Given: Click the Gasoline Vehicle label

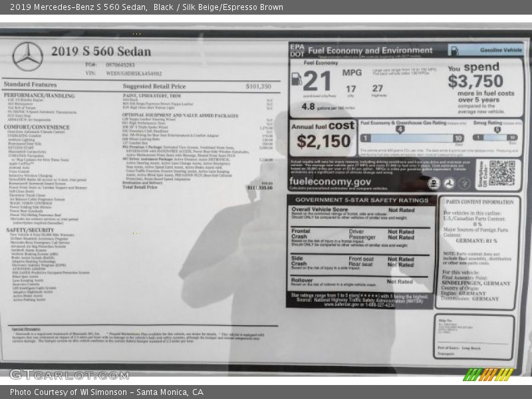Looking at the screenshot, I should point(501,51).
